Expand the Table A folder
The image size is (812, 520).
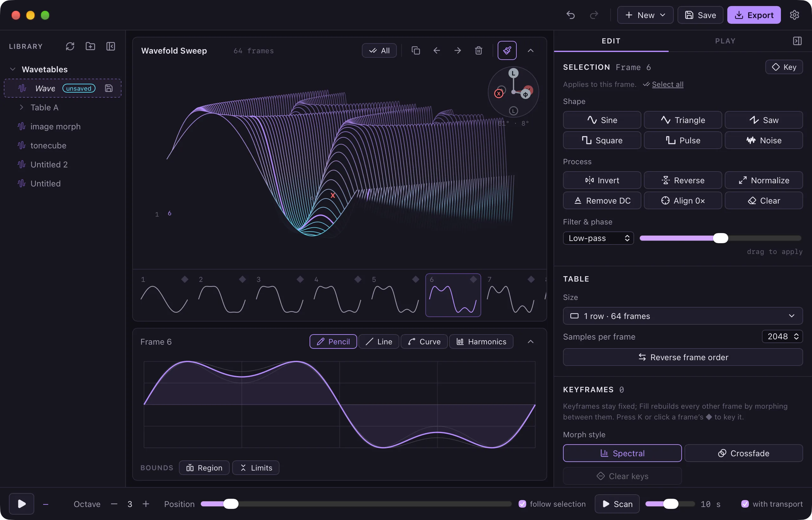click(x=22, y=107)
